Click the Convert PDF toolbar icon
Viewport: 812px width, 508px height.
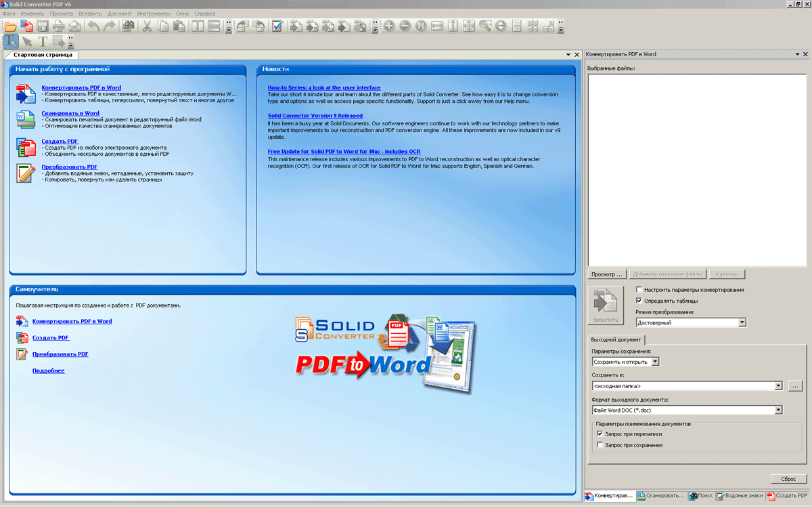click(x=26, y=26)
